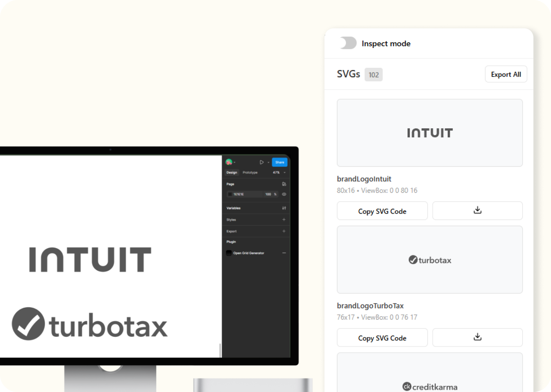Viewport: 551px width, 392px height.
Task: Remove Open Grid Generator plugin with minus
Action: pyautogui.click(x=284, y=253)
